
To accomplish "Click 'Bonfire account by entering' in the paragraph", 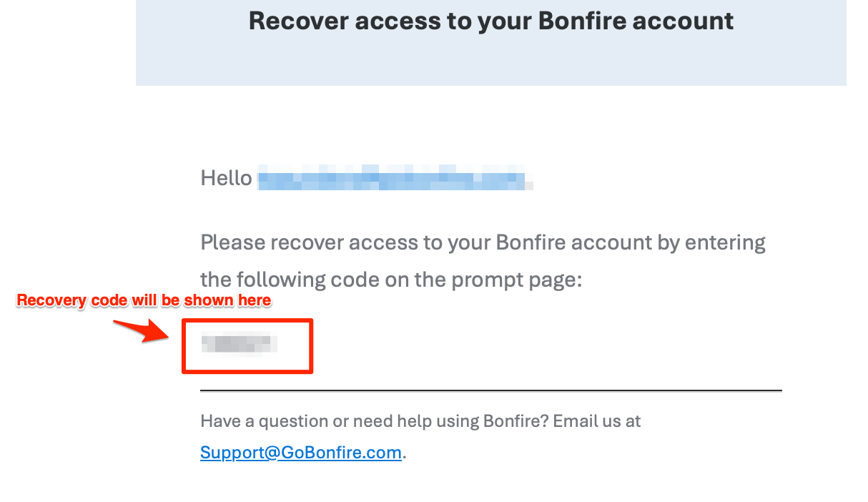I will tap(631, 243).
